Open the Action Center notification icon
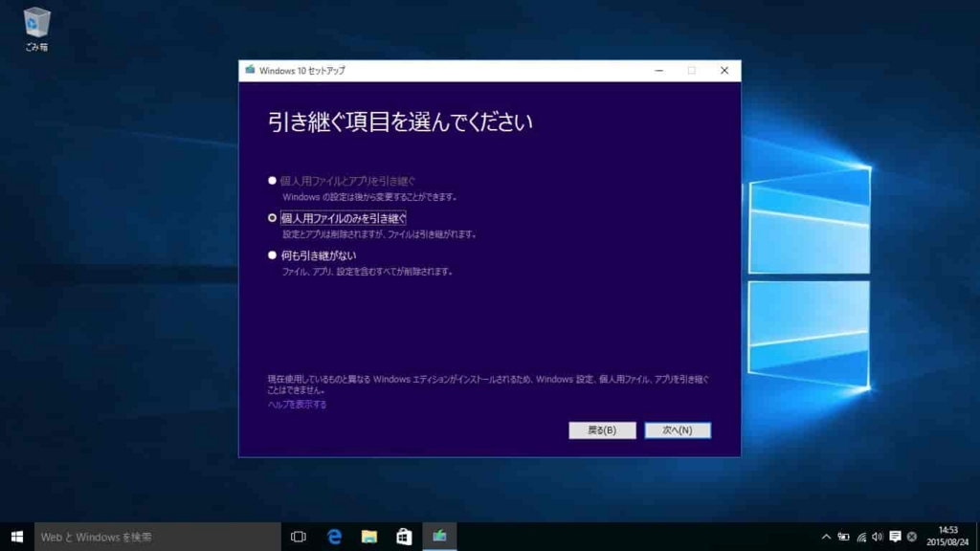 click(895, 537)
